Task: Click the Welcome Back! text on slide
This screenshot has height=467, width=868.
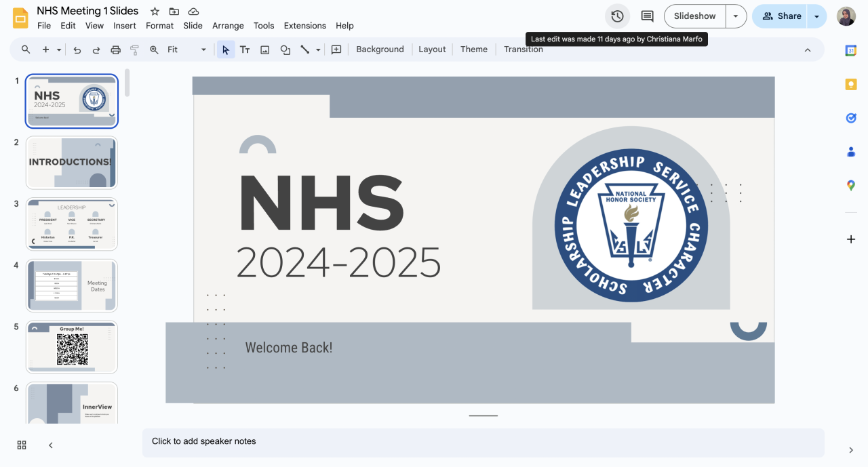Action: tap(289, 348)
